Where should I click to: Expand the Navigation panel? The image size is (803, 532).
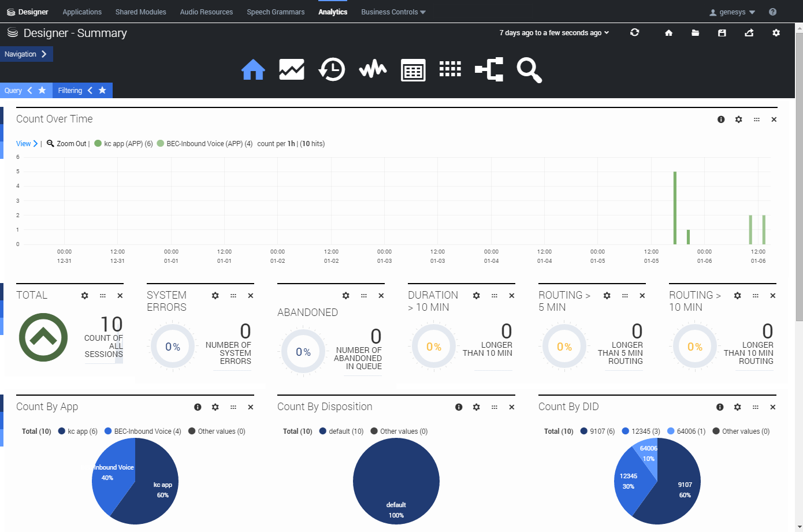point(26,54)
